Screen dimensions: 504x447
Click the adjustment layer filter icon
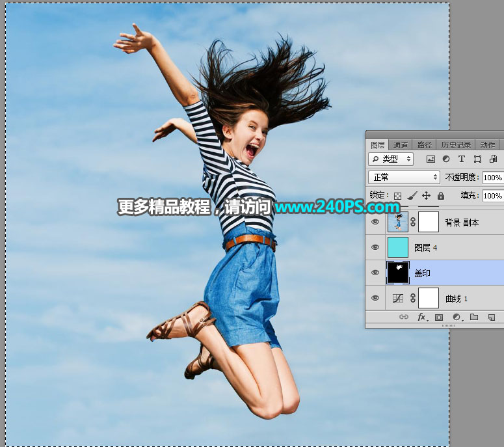(446, 159)
